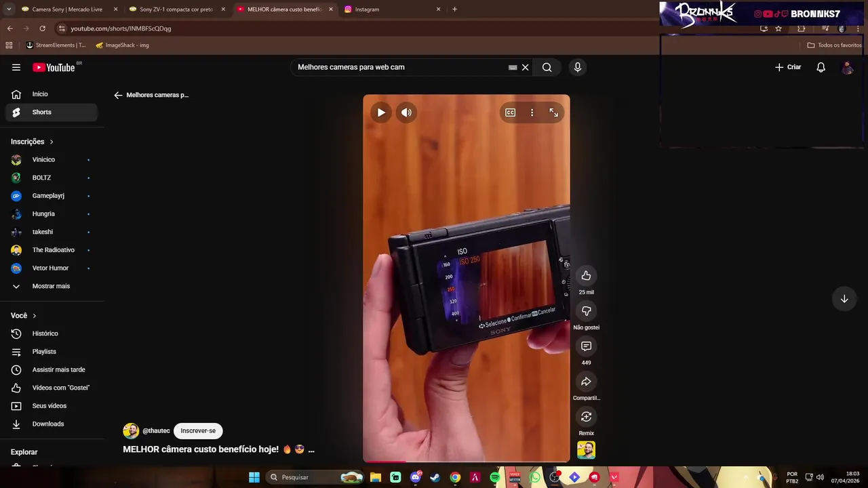The height and width of the screenshot is (488, 868).
Task: Open the account avatar menu
Action: tap(848, 67)
